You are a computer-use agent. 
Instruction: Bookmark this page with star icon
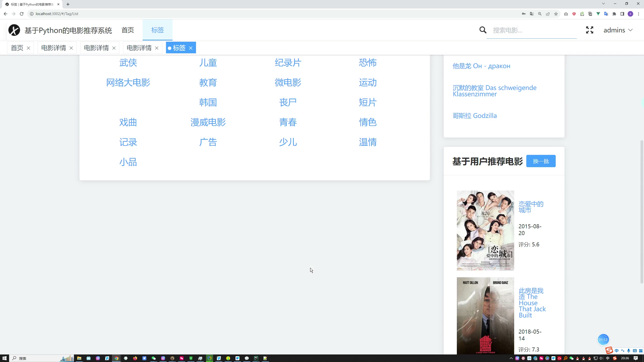(556, 14)
